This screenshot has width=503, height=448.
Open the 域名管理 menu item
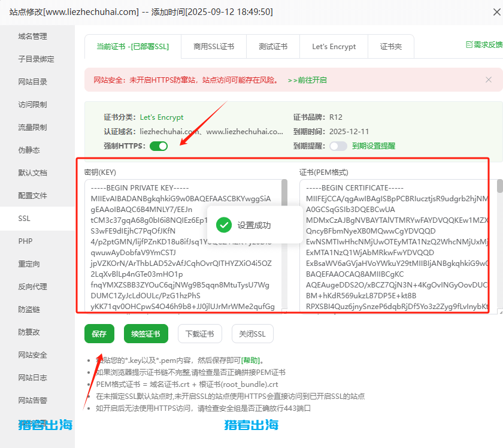[x=33, y=37]
